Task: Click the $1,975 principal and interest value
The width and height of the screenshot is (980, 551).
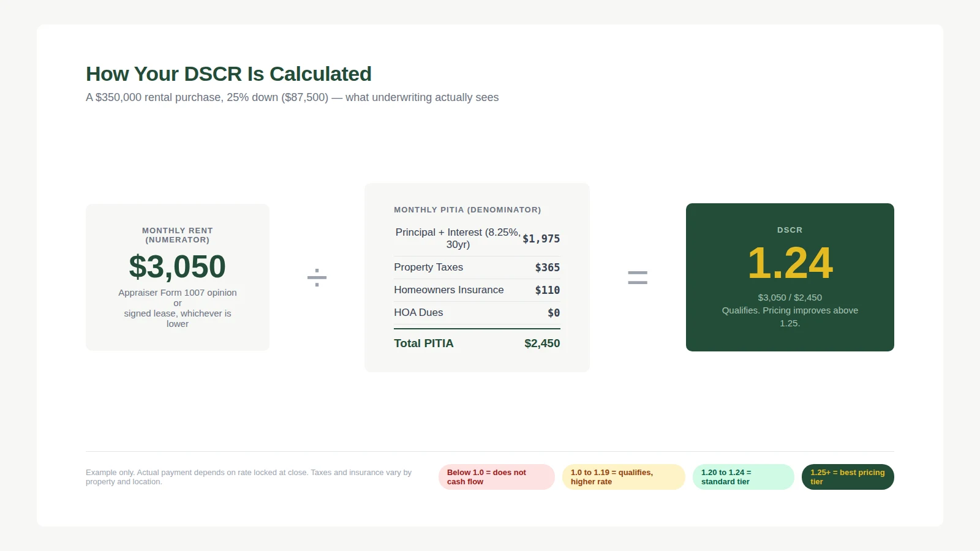Action: pos(541,239)
